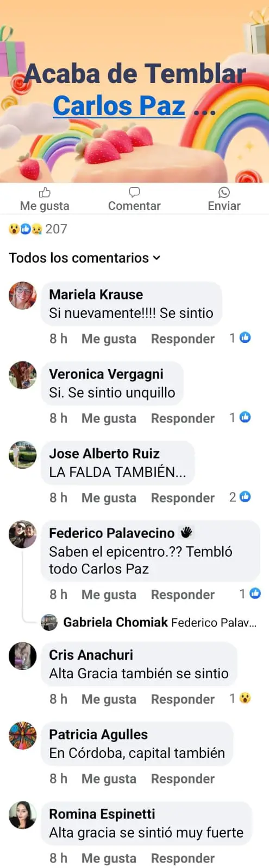This screenshot has height=868, width=269.
Task: Tap the WhatsApp Enviar icon
Action: pos(224,192)
